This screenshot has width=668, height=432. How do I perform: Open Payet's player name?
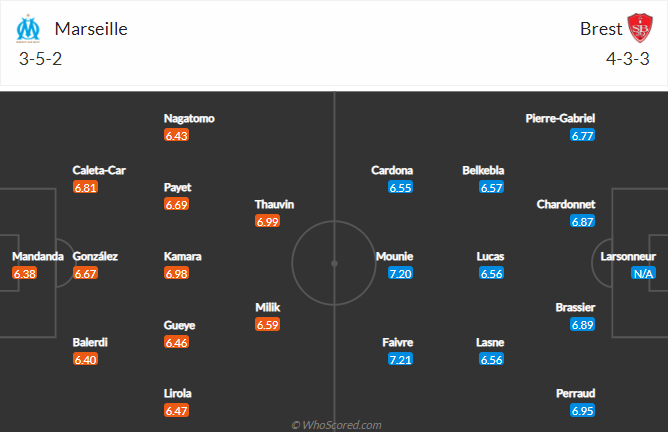point(178,187)
